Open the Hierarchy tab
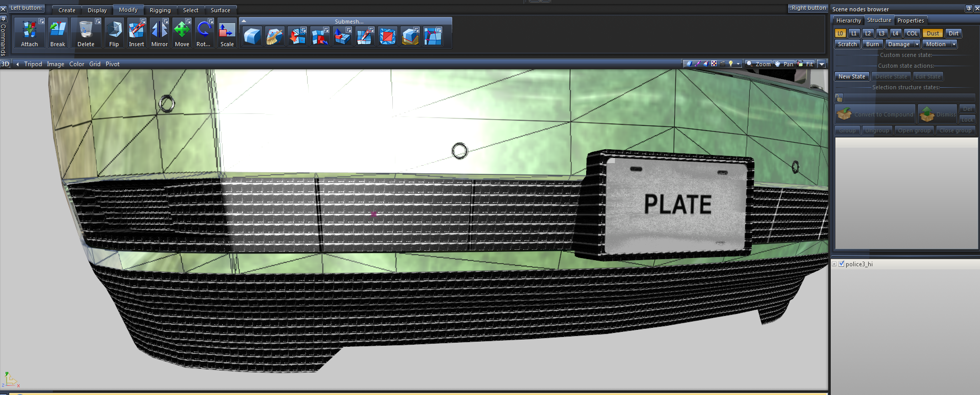 [x=848, y=21]
